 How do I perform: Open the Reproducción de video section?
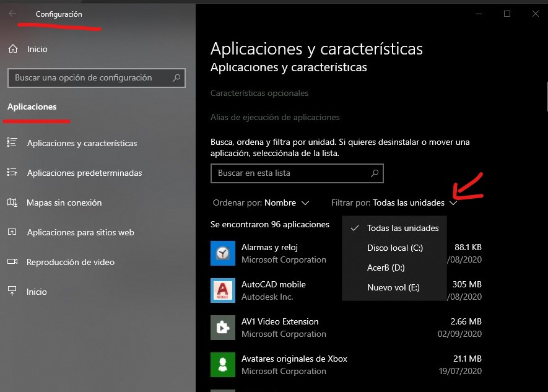pyautogui.click(x=70, y=262)
